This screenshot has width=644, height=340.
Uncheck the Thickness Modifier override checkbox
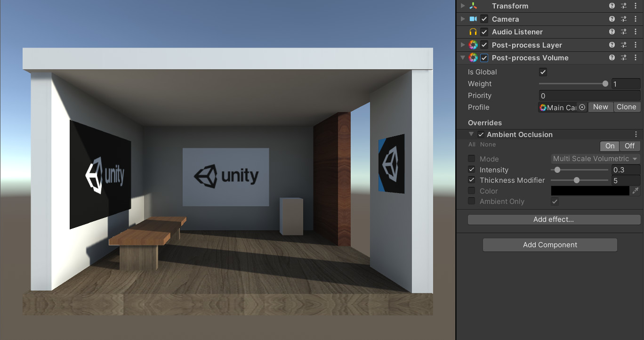(x=472, y=180)
